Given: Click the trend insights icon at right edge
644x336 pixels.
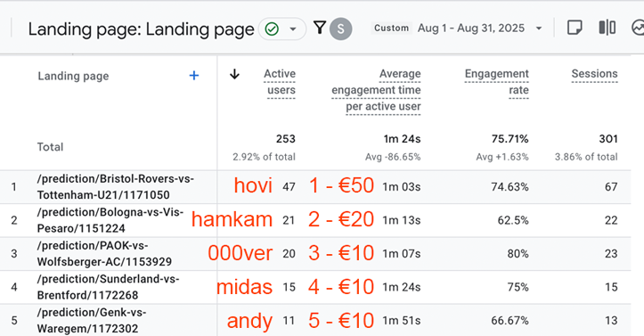Looking at the screenshot, I should click(x=638, y=28).
